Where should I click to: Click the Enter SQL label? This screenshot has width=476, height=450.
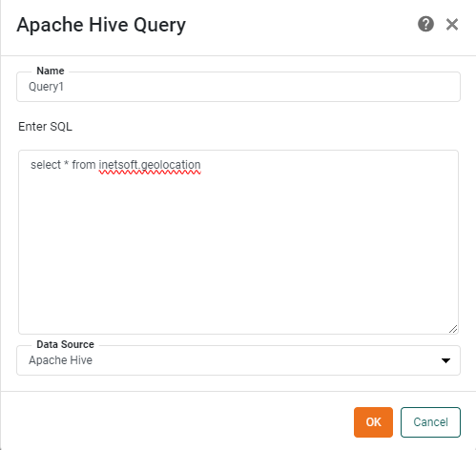(x=45, y=127)
